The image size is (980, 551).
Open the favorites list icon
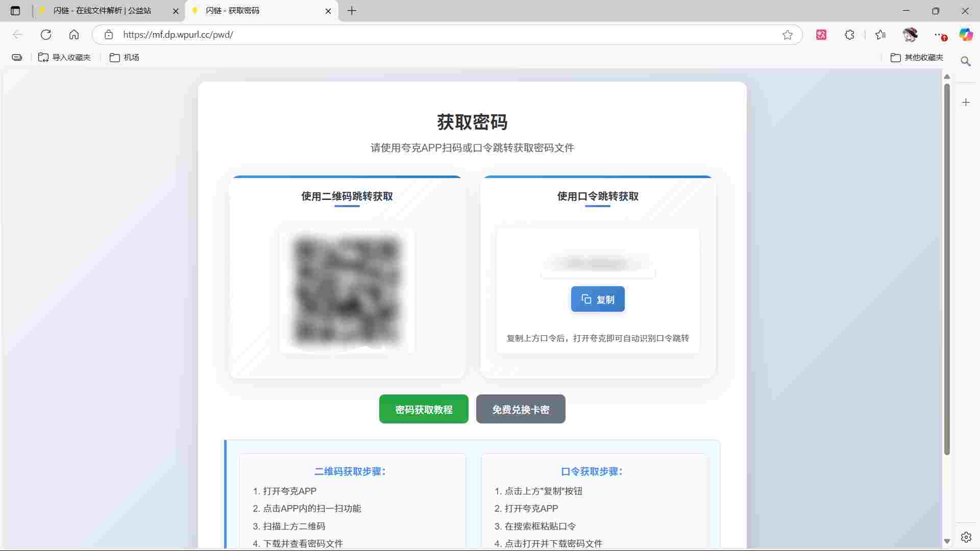pyautogui.click(x=880, y=35)
